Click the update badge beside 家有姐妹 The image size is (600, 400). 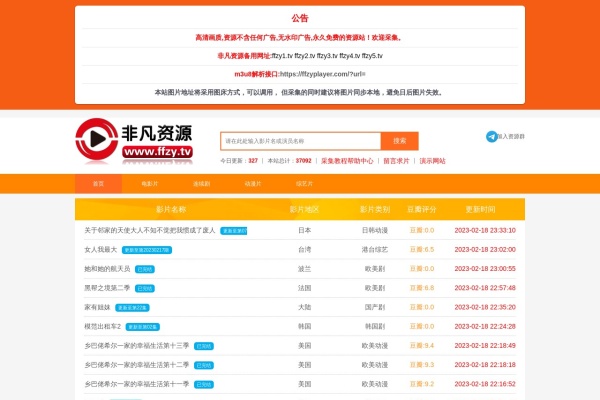[x=132, y=307]
